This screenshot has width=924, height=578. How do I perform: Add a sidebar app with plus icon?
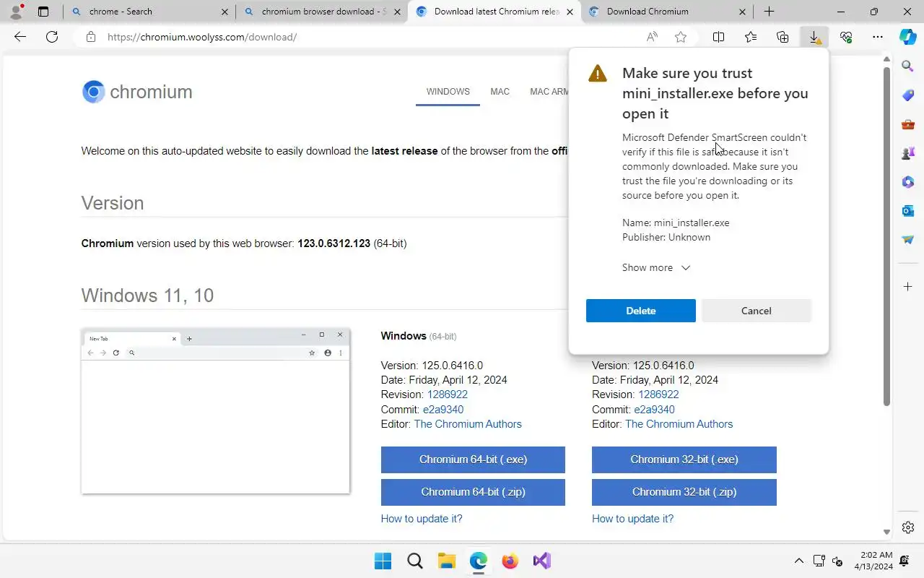[908, 287]
